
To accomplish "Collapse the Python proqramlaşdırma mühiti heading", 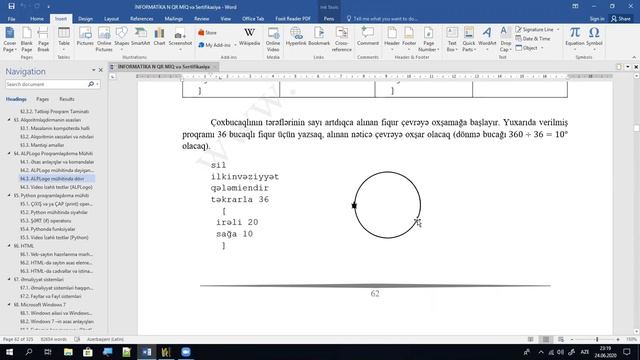I will click(x=9, y=196).
